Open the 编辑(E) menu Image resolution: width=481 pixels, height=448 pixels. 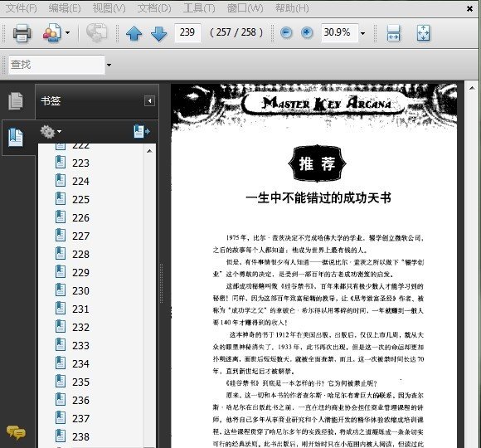point(65,8)
